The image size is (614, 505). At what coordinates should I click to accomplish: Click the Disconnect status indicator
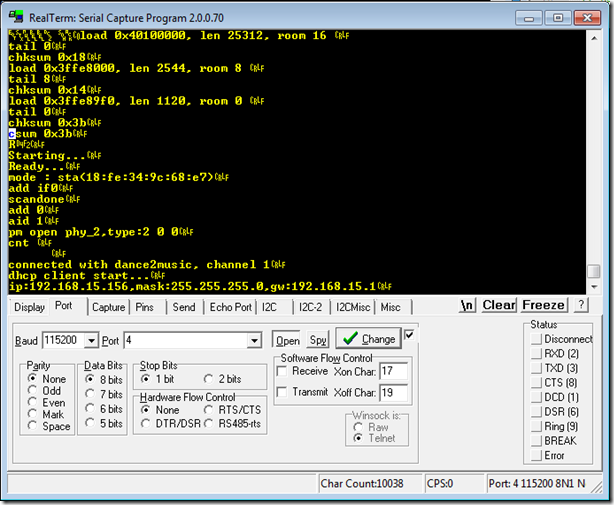coord(537,339)
